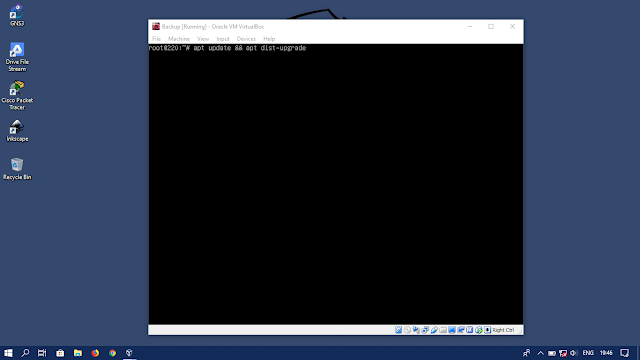This screenshot has height=360, width=640.
Task: Click the taskbar clock
Action: [606, 353]
